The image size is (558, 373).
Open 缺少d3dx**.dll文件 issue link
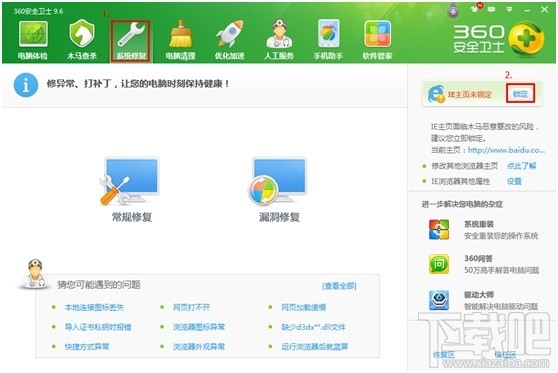pos(313,327)
